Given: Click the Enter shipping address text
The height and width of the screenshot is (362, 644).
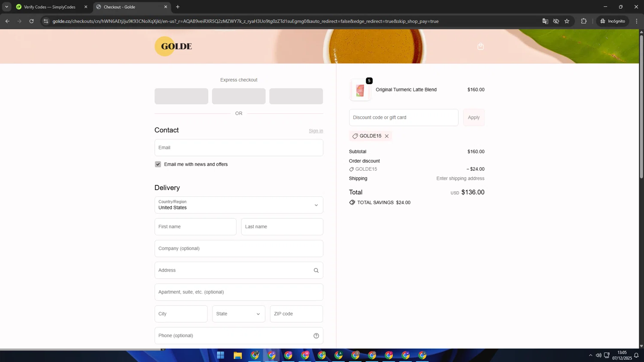Looking at the screenshot, I should pos(460,178).
